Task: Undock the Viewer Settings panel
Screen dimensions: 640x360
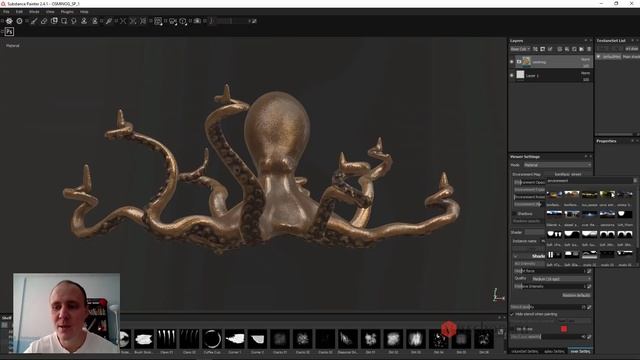Action: pyautogui.click(x=586, y=156)
